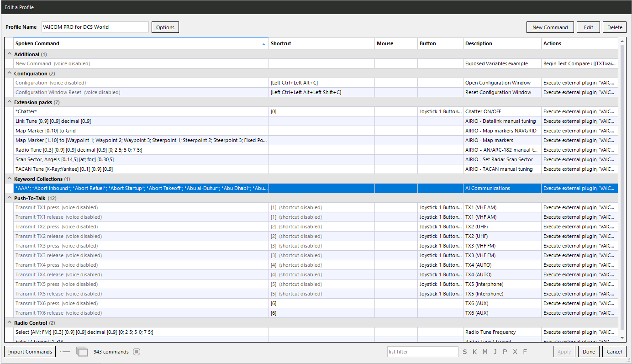This screenshot has height=364, width=632.
Task: Click the Delete button
Action: point(615,27)
